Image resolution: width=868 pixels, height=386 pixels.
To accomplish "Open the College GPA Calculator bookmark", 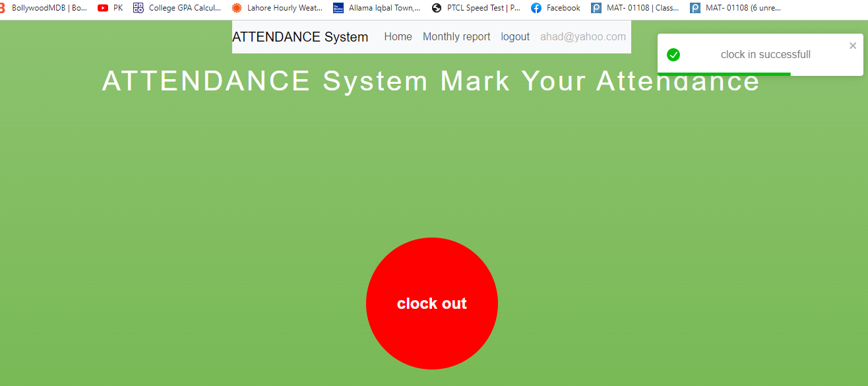I will coord(177,8).
